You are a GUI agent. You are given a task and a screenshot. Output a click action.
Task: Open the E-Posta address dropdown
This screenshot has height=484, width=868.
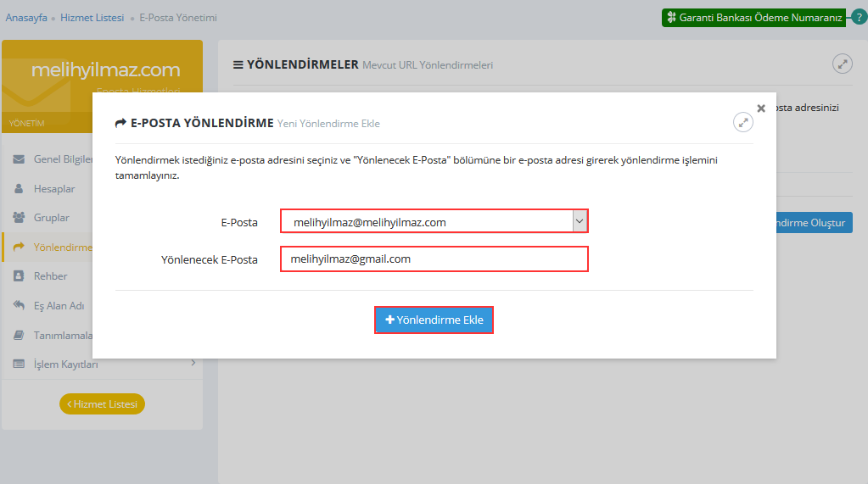[x=580, y=222]
